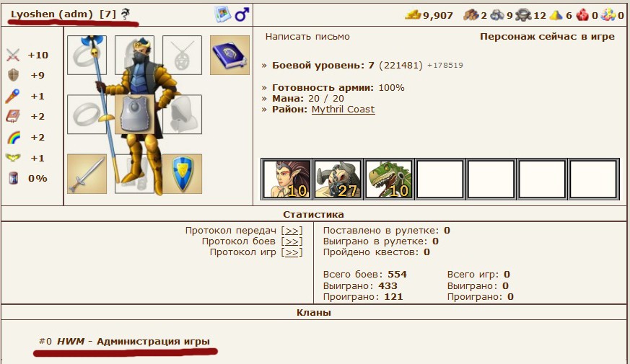Open the elf army unit thumbnail
The image size is (630, 364).
[x=286, y=179]
